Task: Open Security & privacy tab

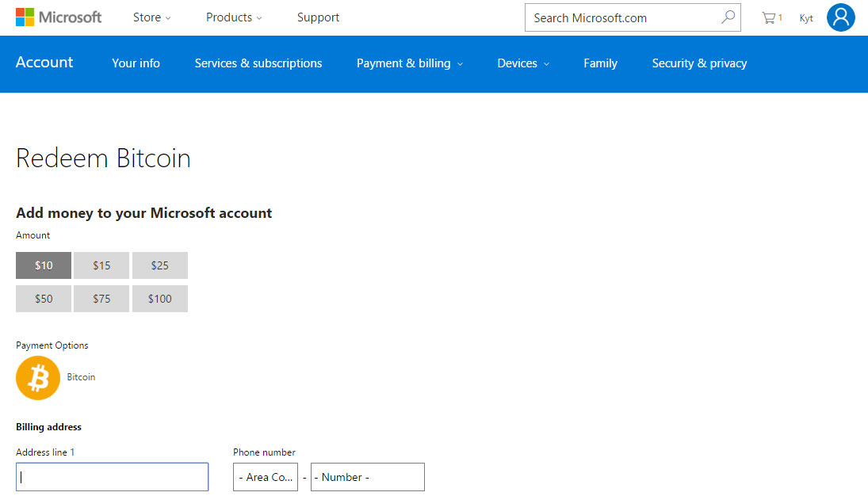Action: tap(699, 63)
